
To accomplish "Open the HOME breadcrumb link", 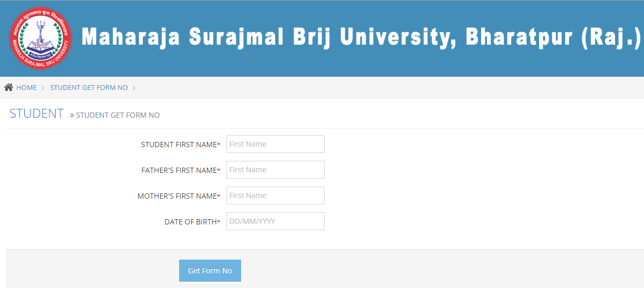I will coord(26,88).
